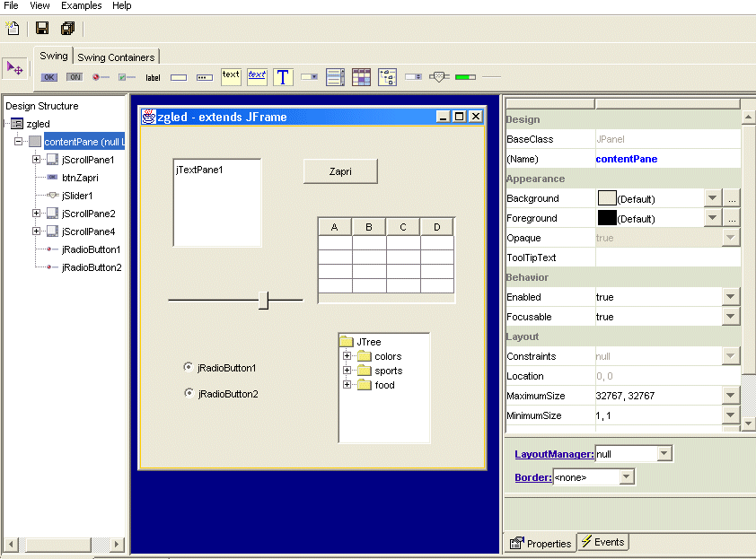Open the Properties tab
This screenshot has width=756, height=559.
pyautogui.click(x=541, y=544)
